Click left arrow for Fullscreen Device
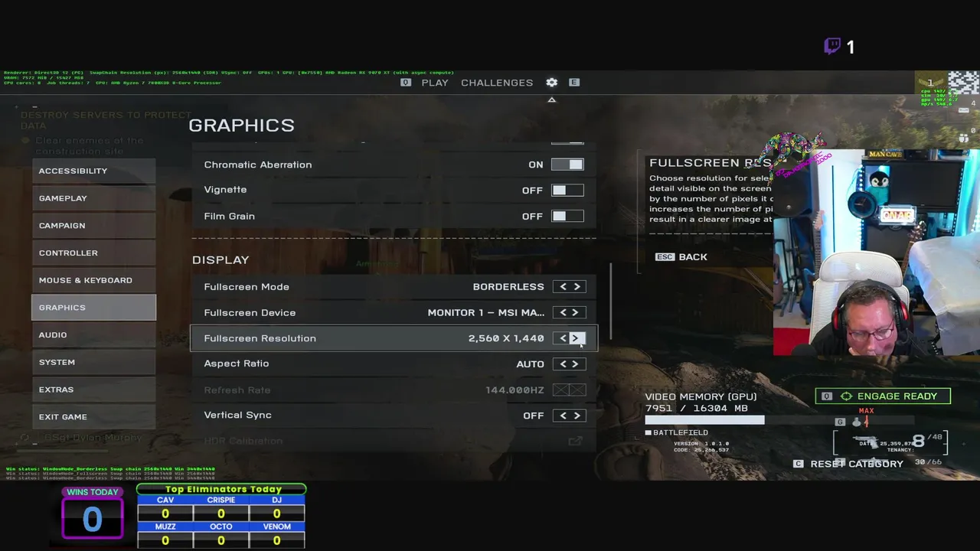980x551 pixels. [563, 312]
